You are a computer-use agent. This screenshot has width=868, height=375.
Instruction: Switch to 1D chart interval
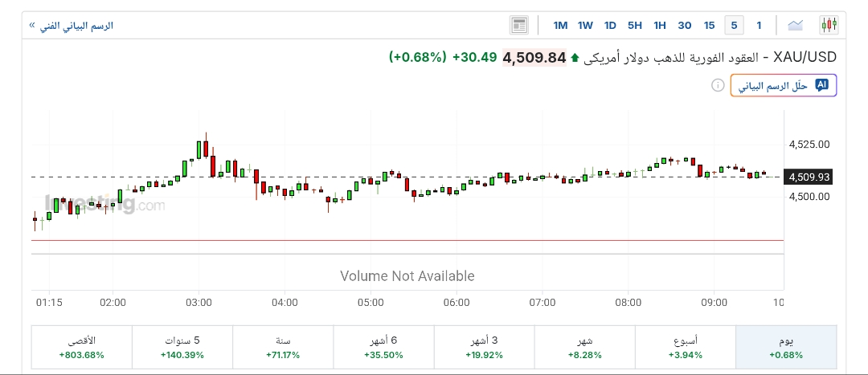[x=610, y=25]
